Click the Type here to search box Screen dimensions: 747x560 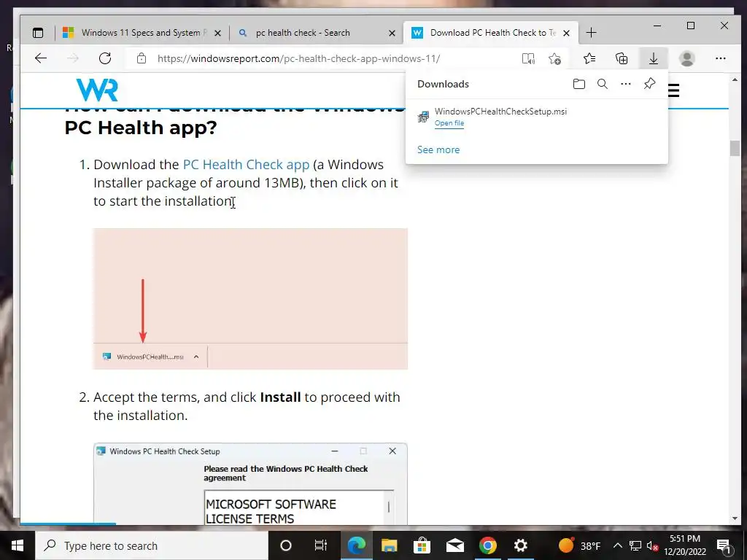(x=152, y=545)
